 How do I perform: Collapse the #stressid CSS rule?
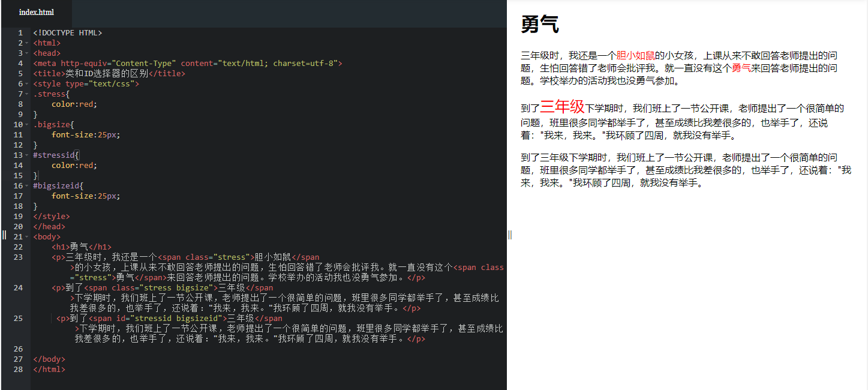pyautogui.click(x=27, y=155)
